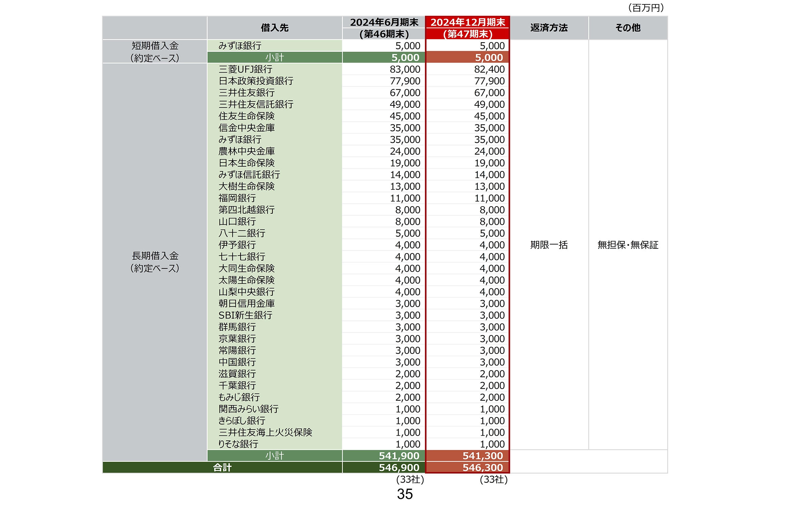The image size is (812, 506).
Task: Click the 49,000 June value for 三井住友信託銀行
Action: click(405, 104)
